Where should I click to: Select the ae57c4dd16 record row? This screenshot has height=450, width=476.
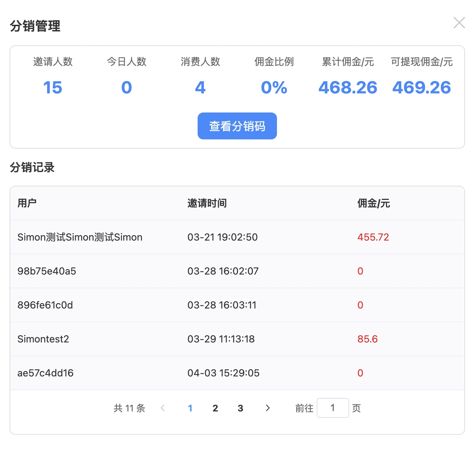[45, 373]
